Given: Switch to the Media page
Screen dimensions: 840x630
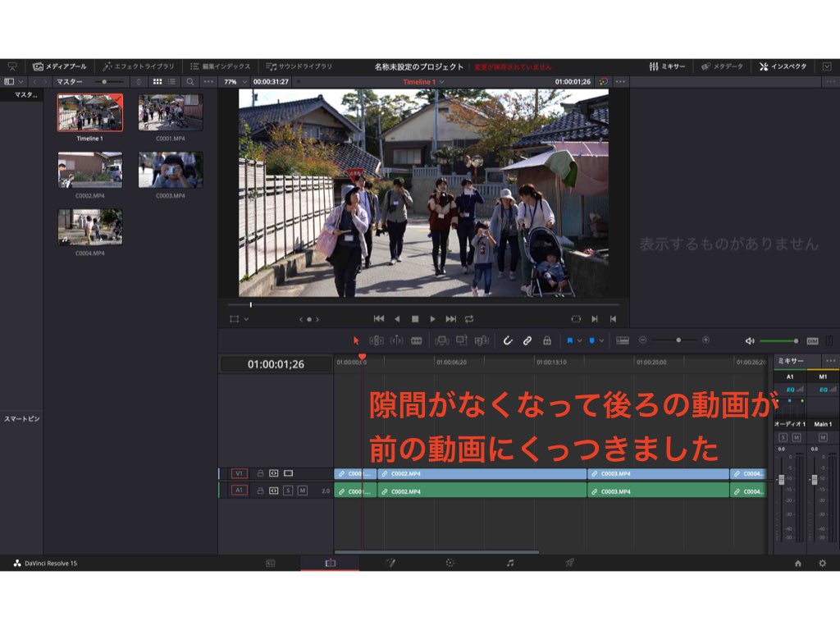Looking at the screenshot, I should coord(271,563).
